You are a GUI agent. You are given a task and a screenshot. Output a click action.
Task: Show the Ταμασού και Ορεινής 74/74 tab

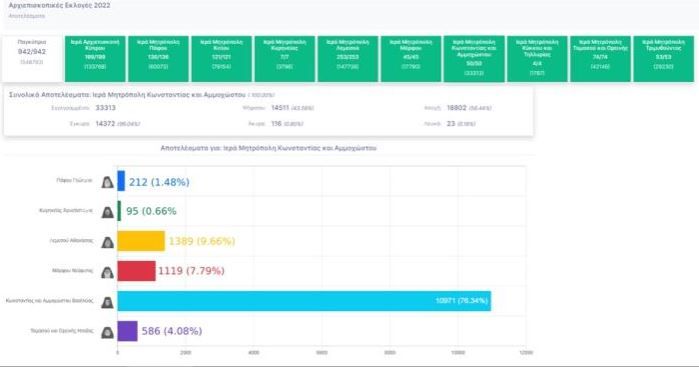tap(600, 59)
